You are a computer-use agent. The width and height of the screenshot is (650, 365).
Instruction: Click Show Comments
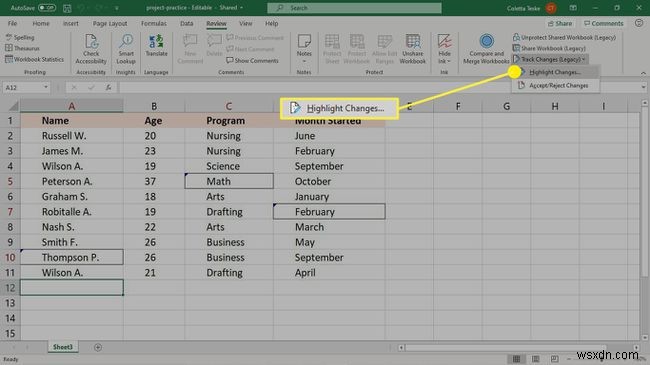[252, 61]
